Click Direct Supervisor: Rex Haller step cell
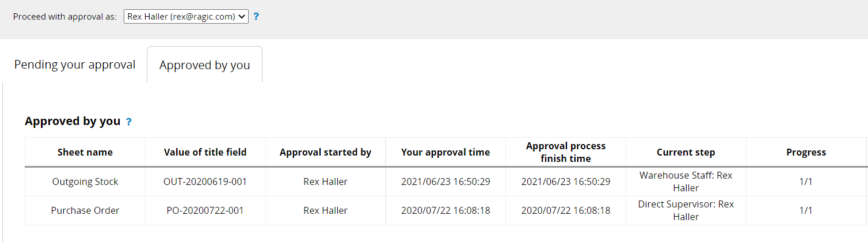The image size is (868, 242). (686, 210)
